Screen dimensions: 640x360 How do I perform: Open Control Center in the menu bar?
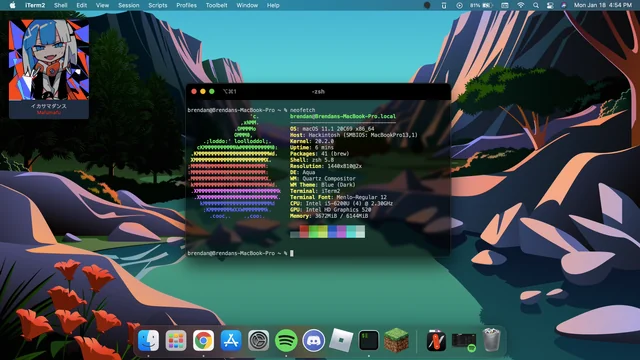coord(550,5)
